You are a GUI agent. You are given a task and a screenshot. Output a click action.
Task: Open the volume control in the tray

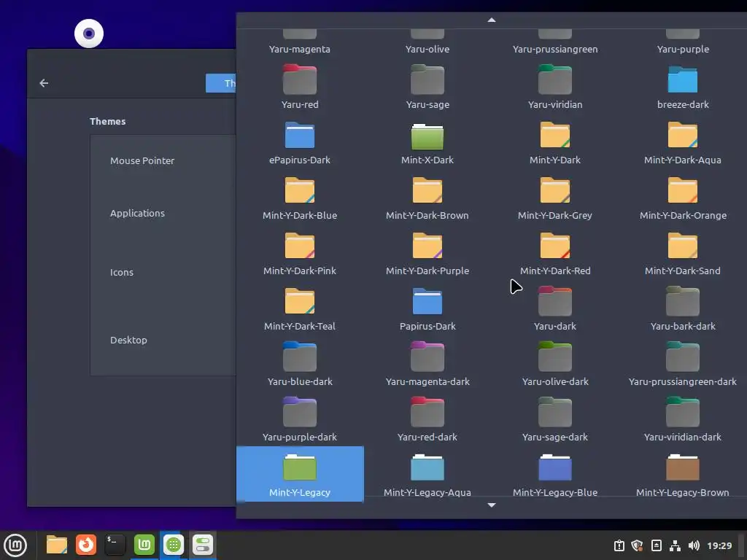(694, 545)
